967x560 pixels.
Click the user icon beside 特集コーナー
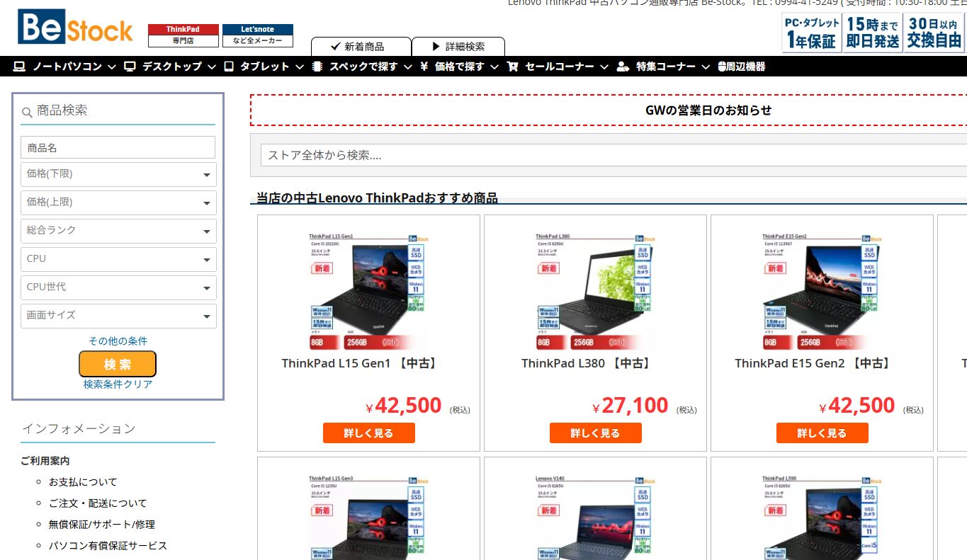pyautogui.click(x=623, y=67)
